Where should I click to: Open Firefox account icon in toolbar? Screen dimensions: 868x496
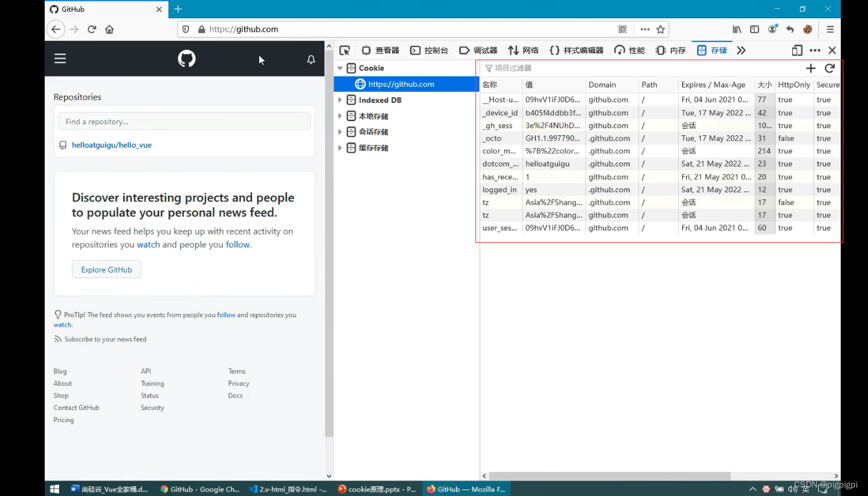click(x=772, y=29)
